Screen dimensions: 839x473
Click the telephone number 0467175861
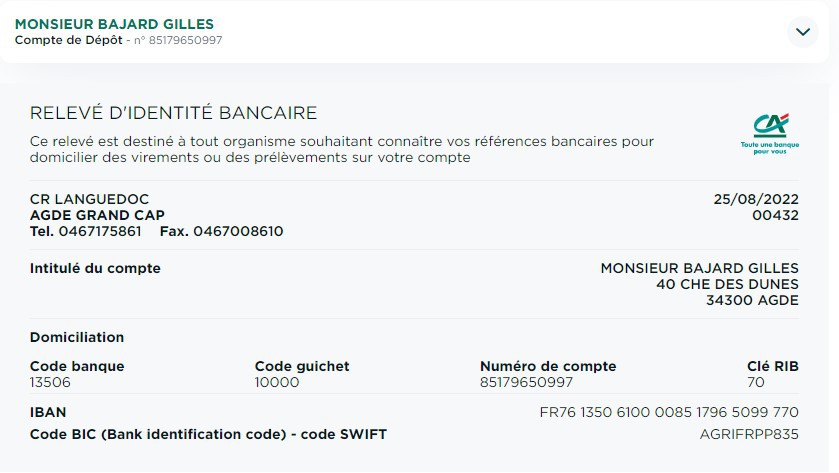coord(100,231)
